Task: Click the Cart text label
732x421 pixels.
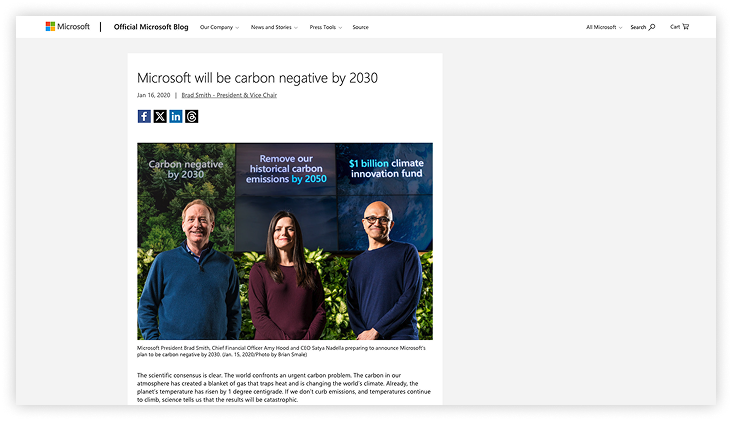Action: 675,27
